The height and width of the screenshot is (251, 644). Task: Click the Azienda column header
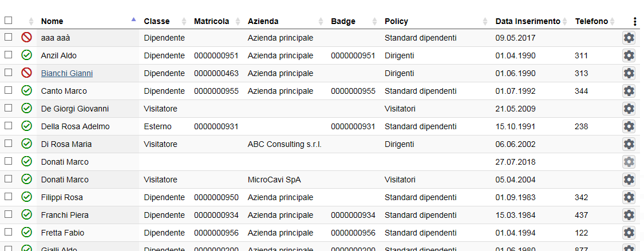(263, 21)
